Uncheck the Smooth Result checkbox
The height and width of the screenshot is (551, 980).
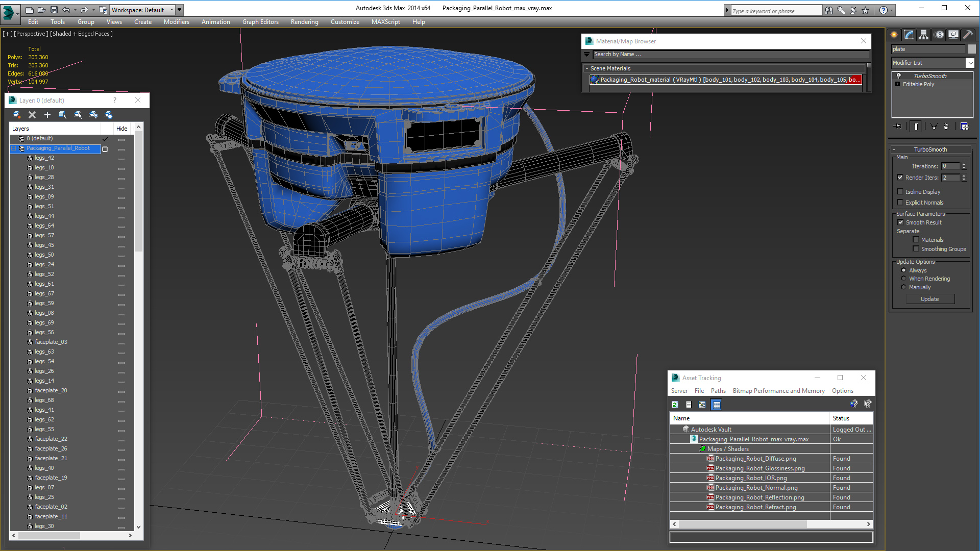click(900, 222)
